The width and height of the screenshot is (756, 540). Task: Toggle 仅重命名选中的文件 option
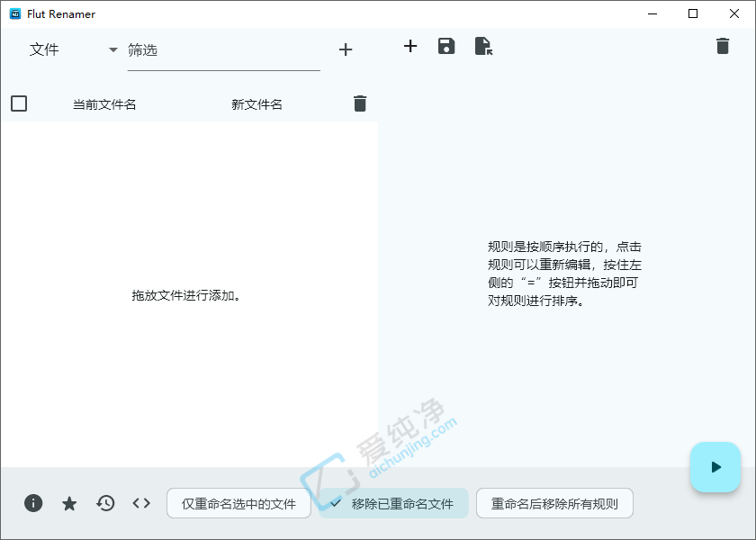[x=238, y=503]
